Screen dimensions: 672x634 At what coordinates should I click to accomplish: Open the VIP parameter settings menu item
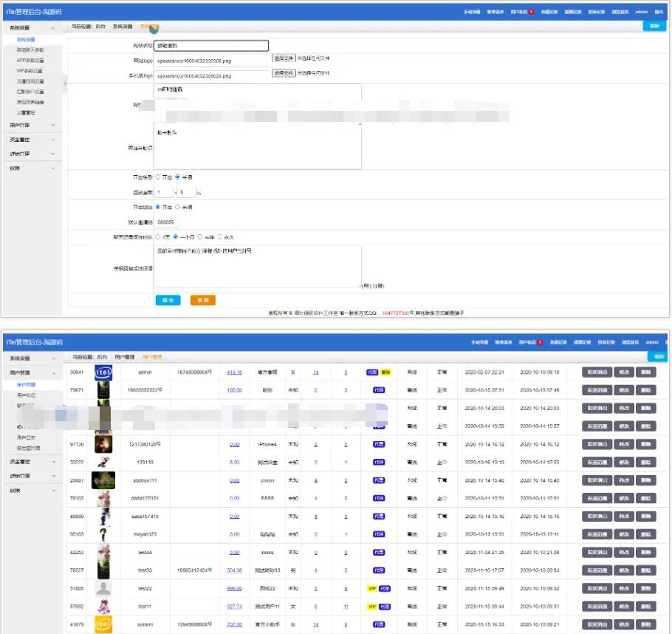pos(30,71)
